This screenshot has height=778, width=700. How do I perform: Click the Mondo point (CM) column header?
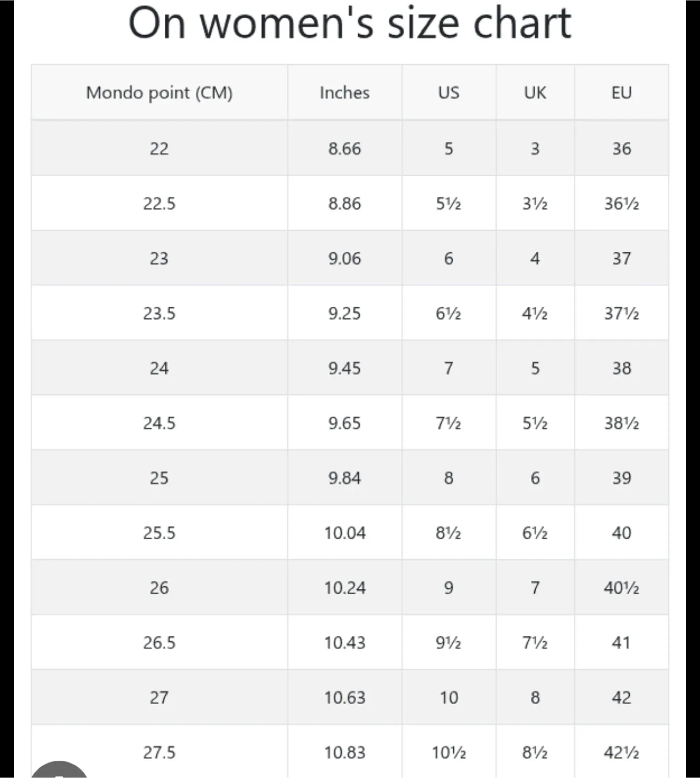coord(159,93)
